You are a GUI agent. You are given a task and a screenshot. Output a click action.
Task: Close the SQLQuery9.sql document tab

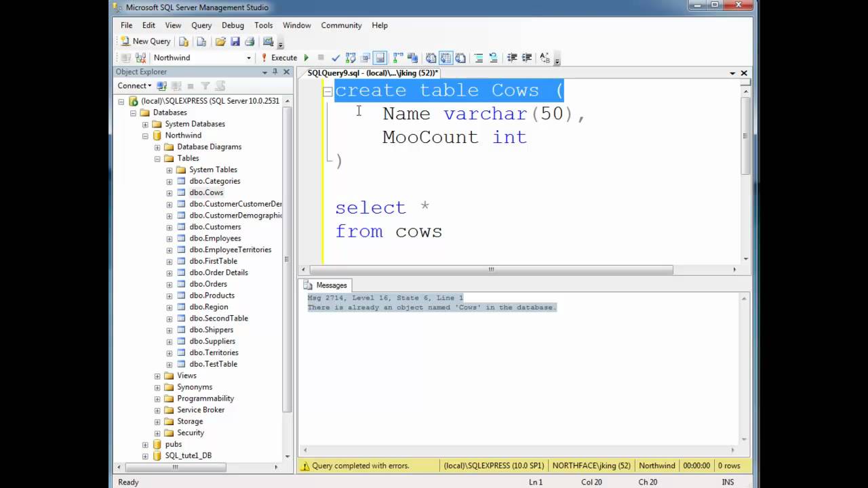(x=744, y=73)
